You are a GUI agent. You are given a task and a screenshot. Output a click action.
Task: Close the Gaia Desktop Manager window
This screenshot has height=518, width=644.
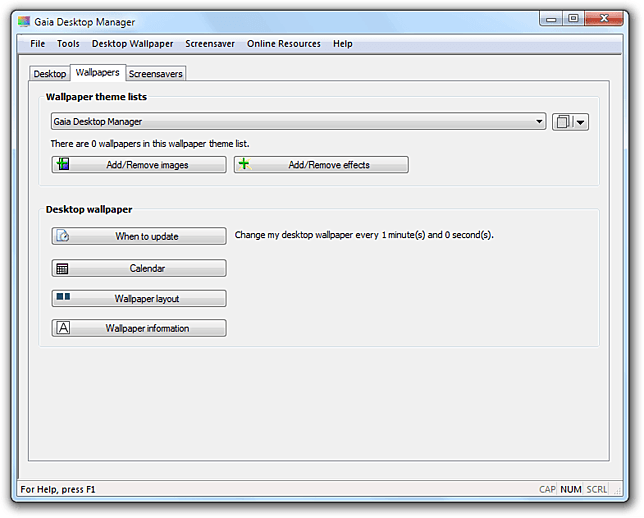(x=604, y=18)
